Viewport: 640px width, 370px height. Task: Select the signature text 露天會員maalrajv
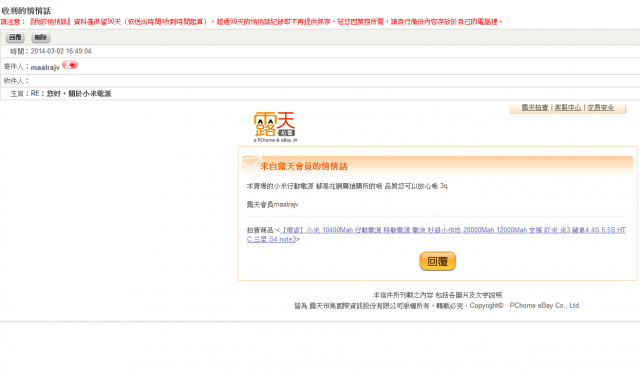tap(272, 204)
